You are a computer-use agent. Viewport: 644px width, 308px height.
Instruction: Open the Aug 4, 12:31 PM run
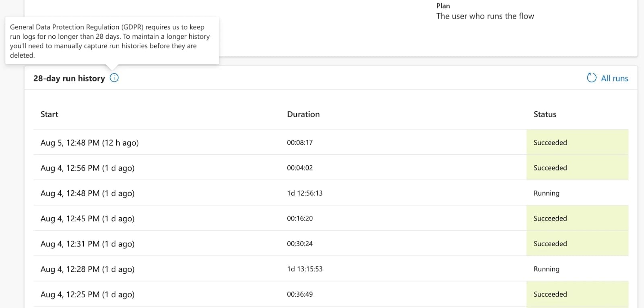click(x=87, y=244)
